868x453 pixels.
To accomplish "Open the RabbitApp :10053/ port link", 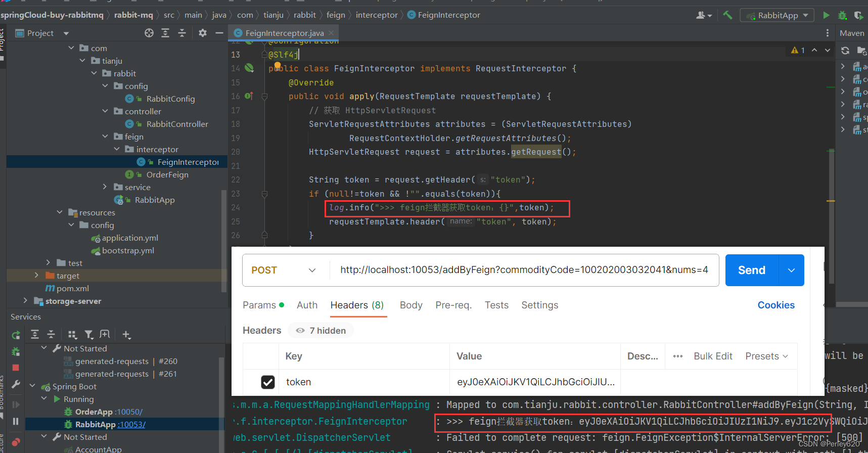I will point(131,424).
